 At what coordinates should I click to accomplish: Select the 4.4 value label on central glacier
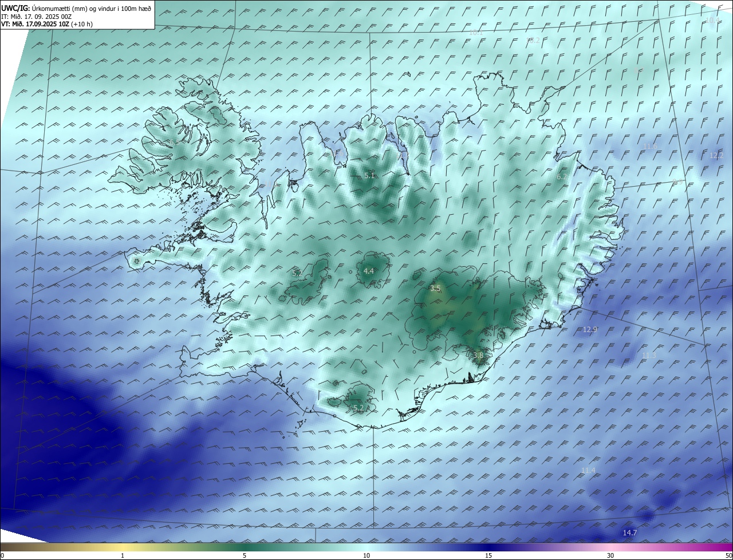click(x=369, y=271)
